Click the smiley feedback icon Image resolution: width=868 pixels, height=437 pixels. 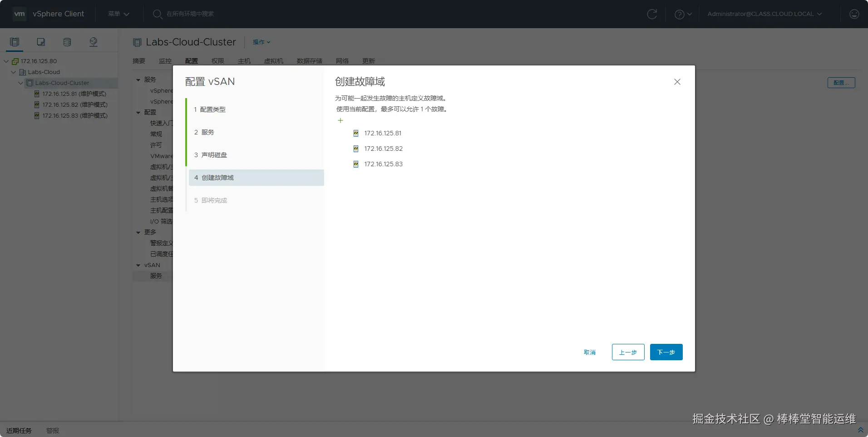tap(854, 14)
